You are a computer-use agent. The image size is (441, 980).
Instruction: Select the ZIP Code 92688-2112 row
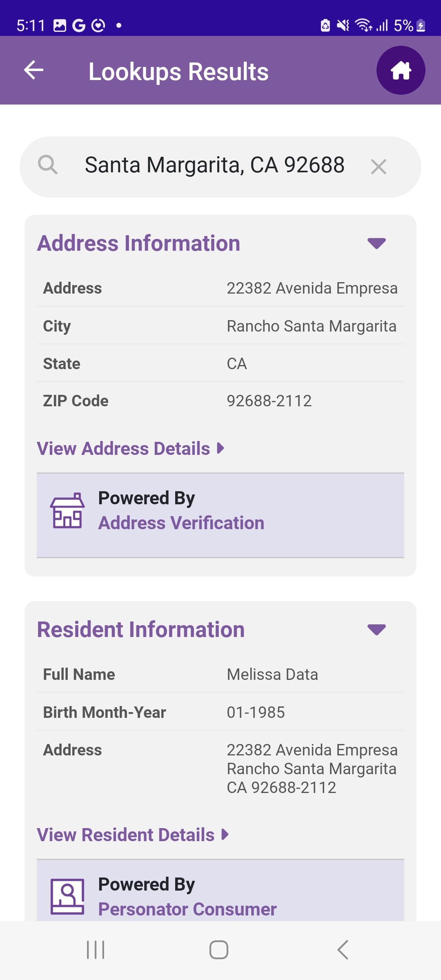[220, 401]
